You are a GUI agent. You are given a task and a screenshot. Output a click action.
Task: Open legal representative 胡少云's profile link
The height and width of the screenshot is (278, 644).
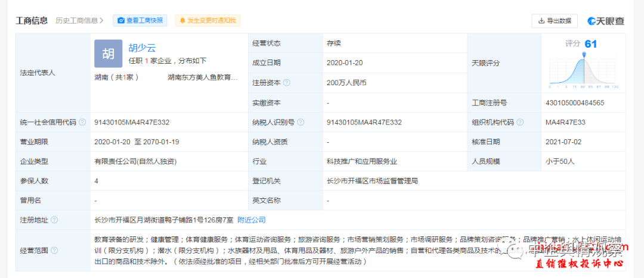(142, 48)
